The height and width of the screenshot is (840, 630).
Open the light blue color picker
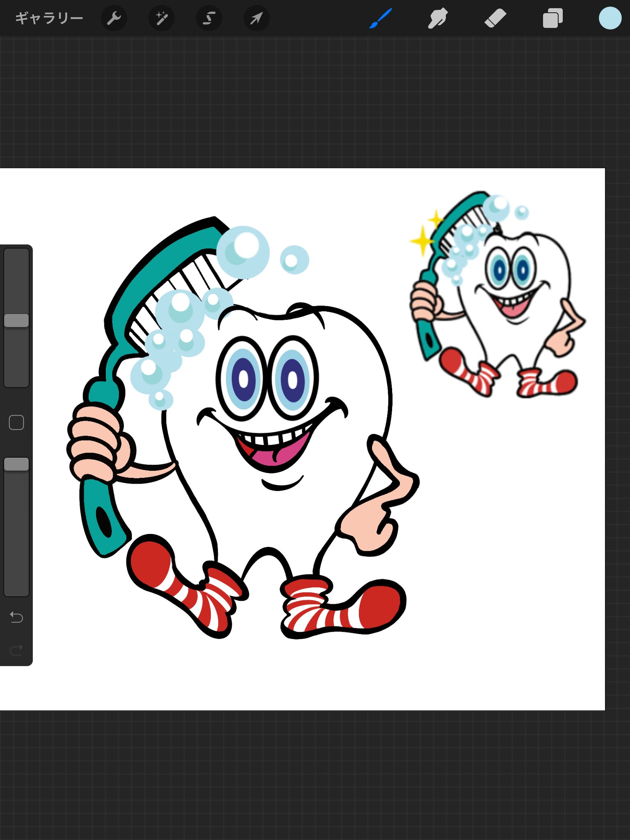click(x=610, y=18)
